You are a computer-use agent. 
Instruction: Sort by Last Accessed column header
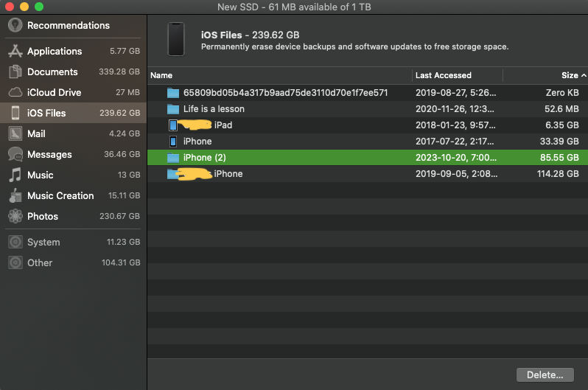click(x=444, y=75)
